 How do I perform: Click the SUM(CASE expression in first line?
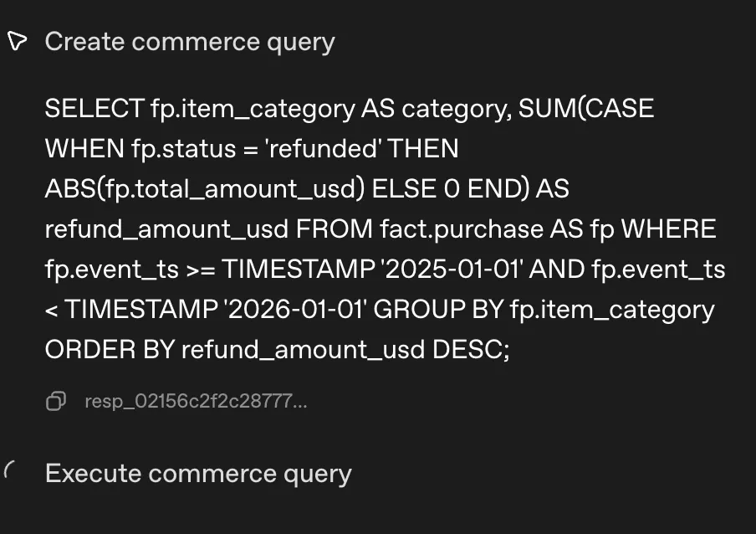click(x=585, y=108)
